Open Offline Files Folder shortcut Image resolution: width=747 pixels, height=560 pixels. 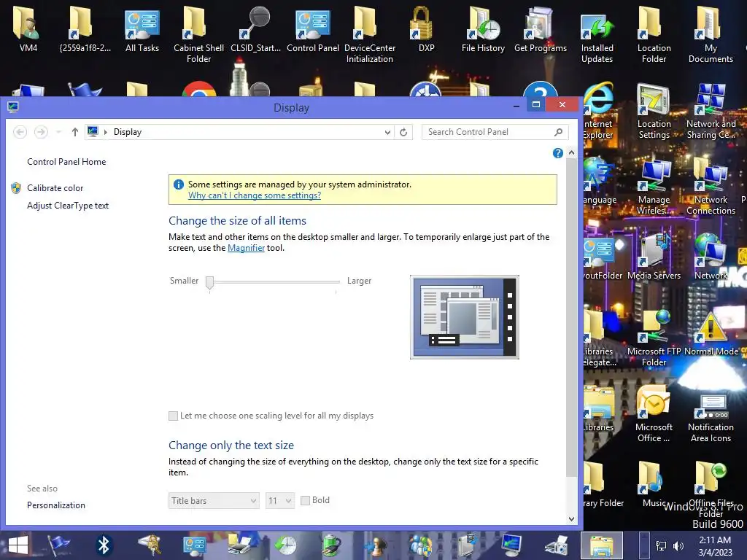(x=711, y=489)
